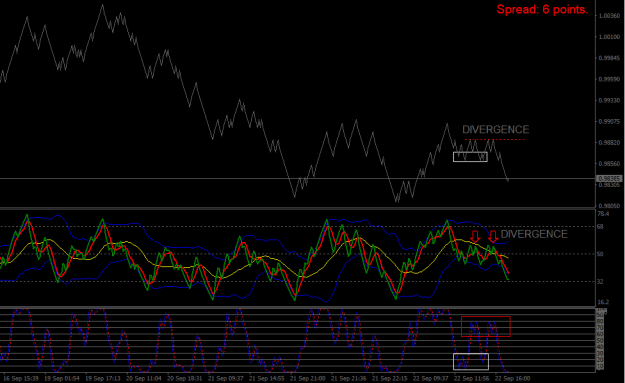This screenshot has height=383, width=625.
Task: Click the 21 Sep 22:15 time label
Action: point(389,378)
